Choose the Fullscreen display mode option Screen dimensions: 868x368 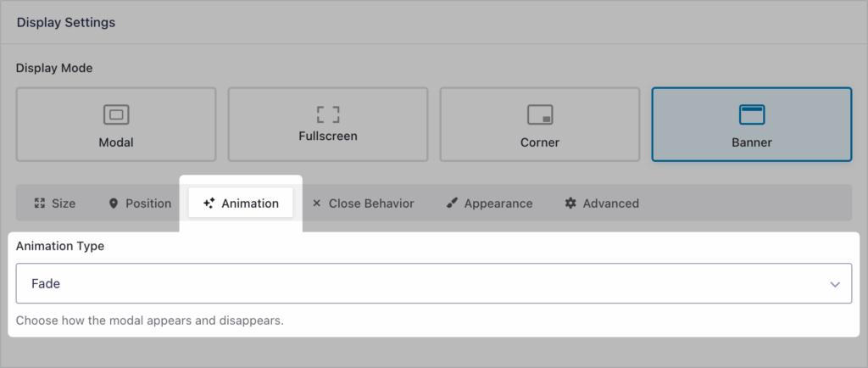coord(328,125)
